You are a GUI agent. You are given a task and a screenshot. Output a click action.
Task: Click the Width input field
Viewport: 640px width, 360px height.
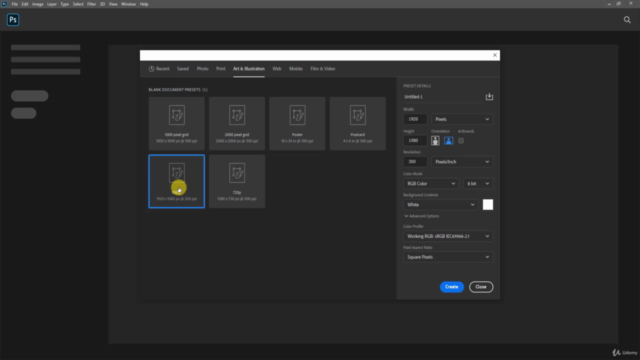click(415, 119)
